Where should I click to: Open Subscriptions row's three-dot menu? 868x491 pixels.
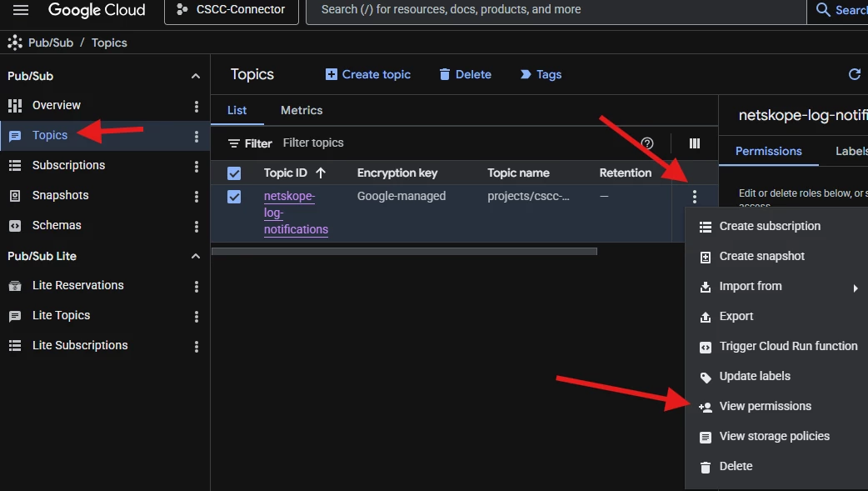point(197,166)
